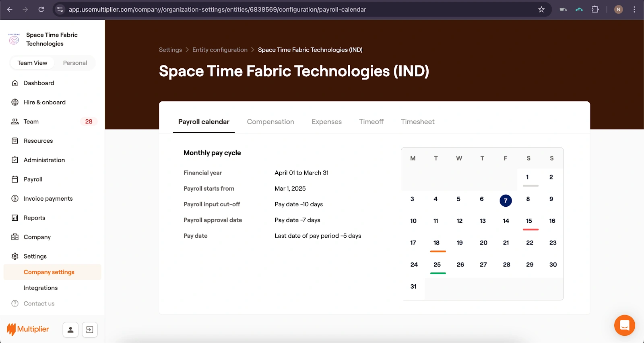Click the 'Monthly pay cycle' heading

pyautogui.click(x=212, y=153)
